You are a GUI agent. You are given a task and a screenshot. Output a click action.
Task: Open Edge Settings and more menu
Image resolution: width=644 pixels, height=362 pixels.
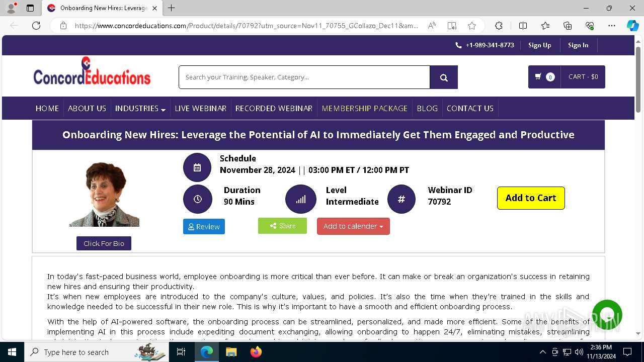pyautogui.click(x=612, y=26)
